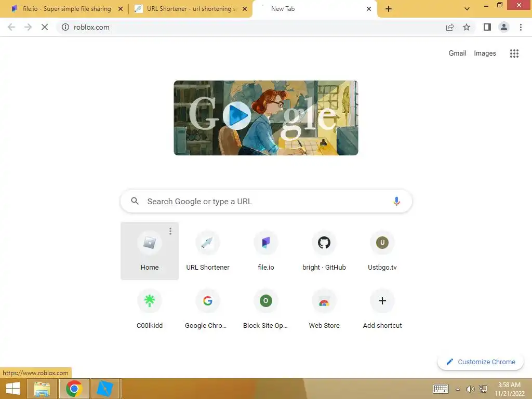Open the Web Store shortcut
Viewport: 532px width, 399px height.
pos(324,309)
